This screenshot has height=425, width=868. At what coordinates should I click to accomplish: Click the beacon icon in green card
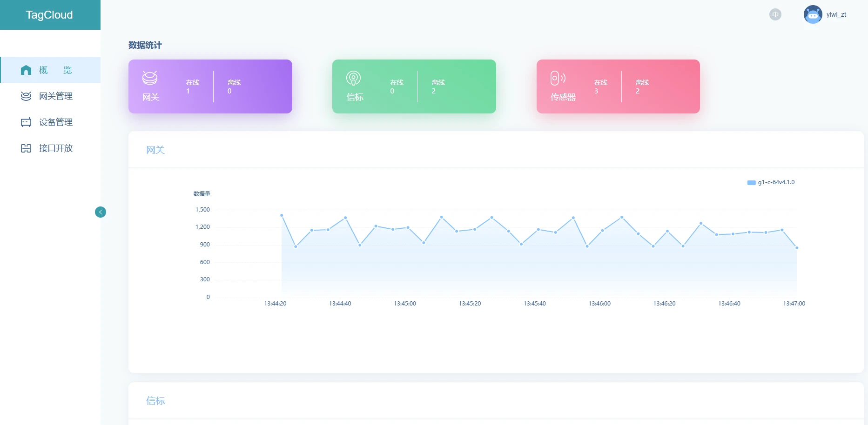click(353, 78)
